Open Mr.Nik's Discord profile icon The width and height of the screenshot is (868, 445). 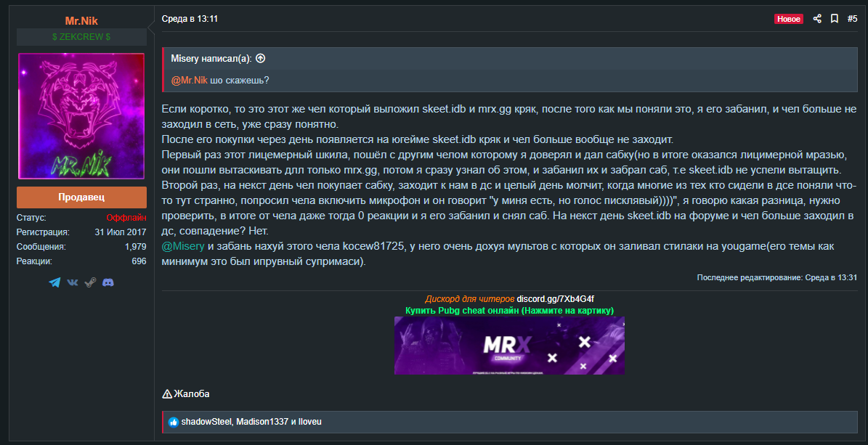(x=108, y=283)
